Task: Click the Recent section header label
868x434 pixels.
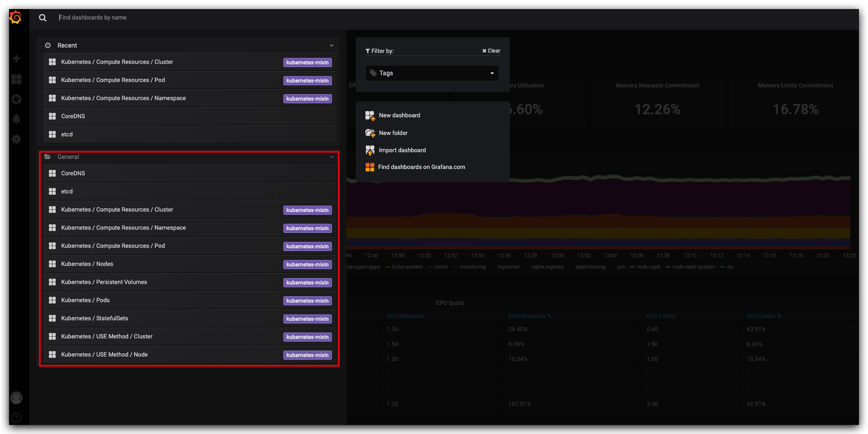Action: 67,45
